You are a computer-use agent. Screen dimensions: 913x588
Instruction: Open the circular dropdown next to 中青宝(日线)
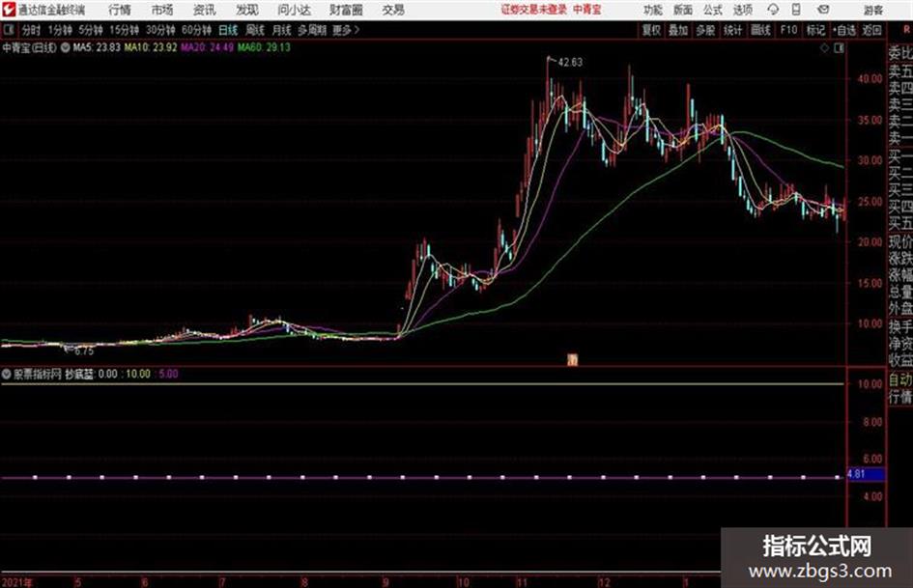tap(65, 47)
